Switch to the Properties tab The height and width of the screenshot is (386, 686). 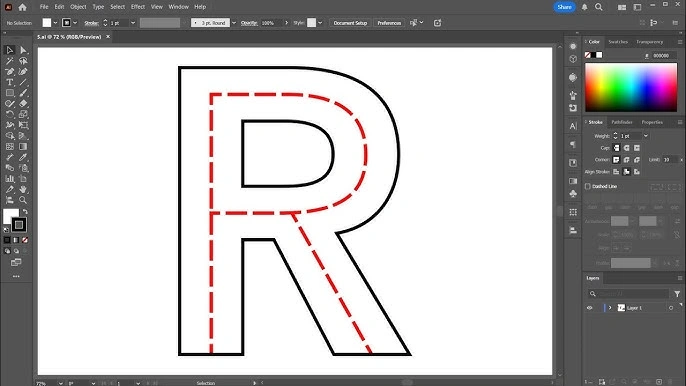[652, 122]
